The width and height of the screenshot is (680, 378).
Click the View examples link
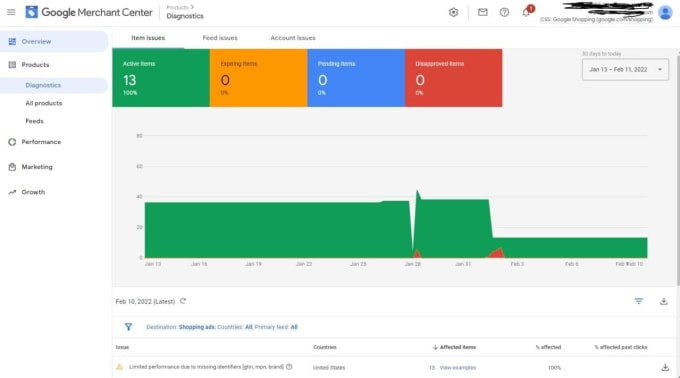458,368
